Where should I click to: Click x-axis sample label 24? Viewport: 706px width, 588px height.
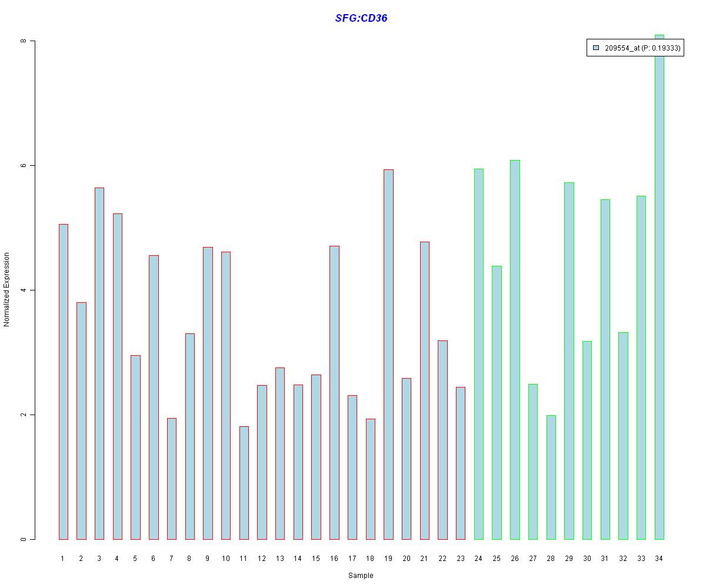[x=478, y=558]
